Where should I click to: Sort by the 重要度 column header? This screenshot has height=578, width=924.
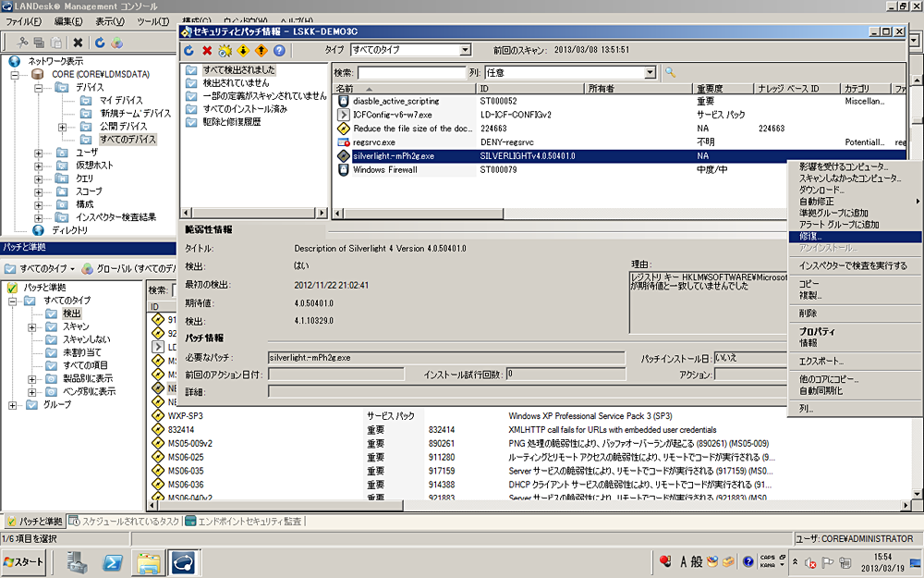723,89
